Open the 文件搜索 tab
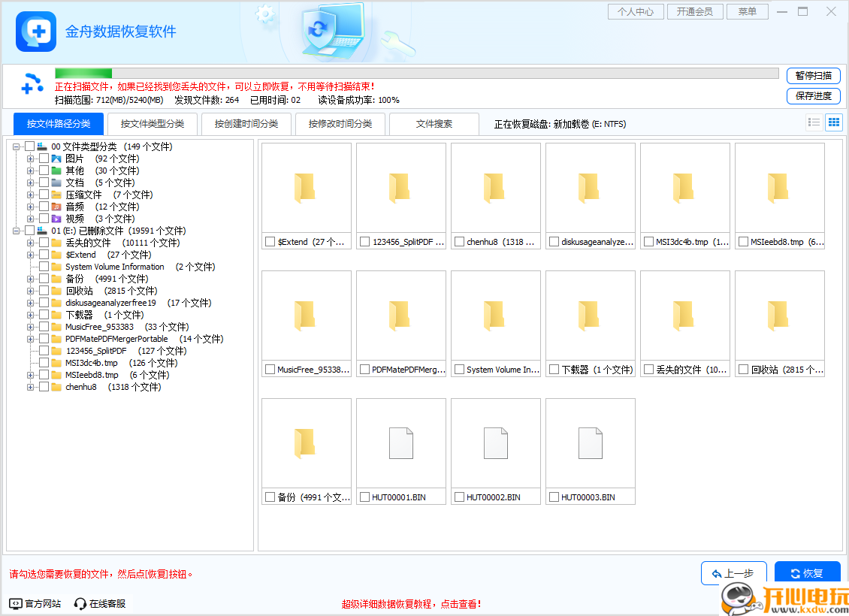Viewport: 849px width, 616px height. [434, 124]
